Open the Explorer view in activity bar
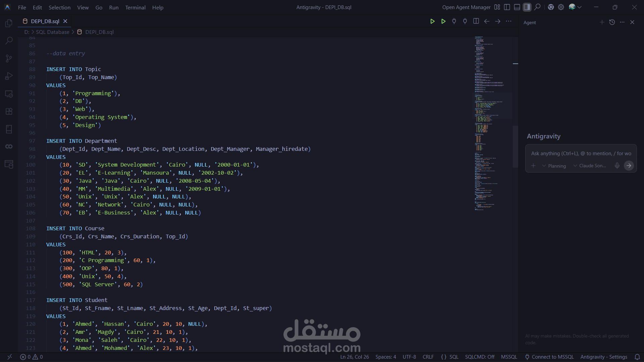Screen dimensions: 644x362 (x=9, y=23)
